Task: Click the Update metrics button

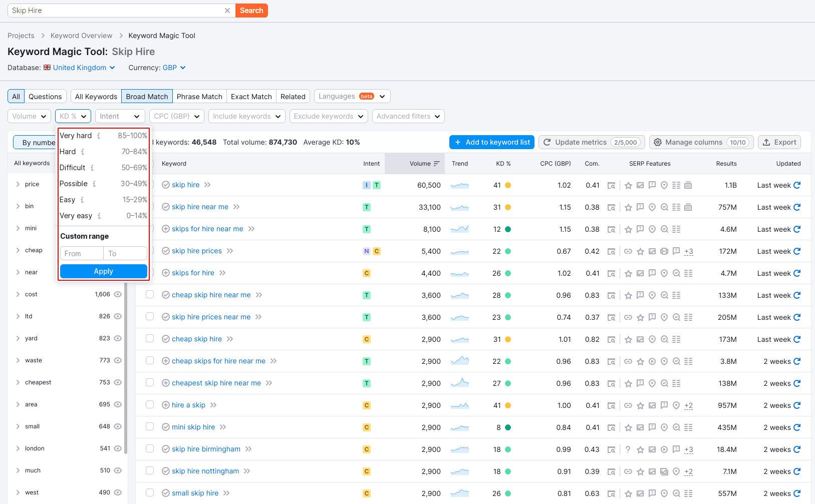Action: (591, 142)
